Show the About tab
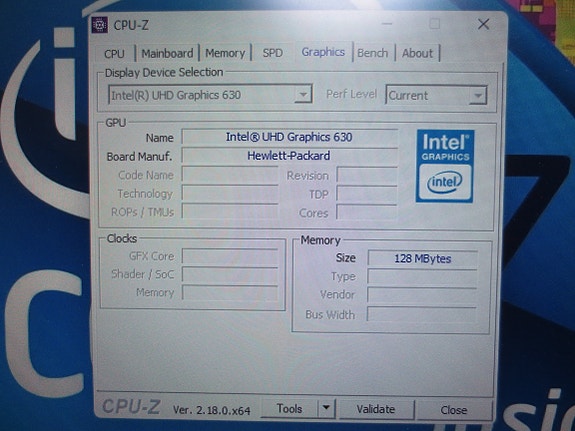 coord(417,53)
